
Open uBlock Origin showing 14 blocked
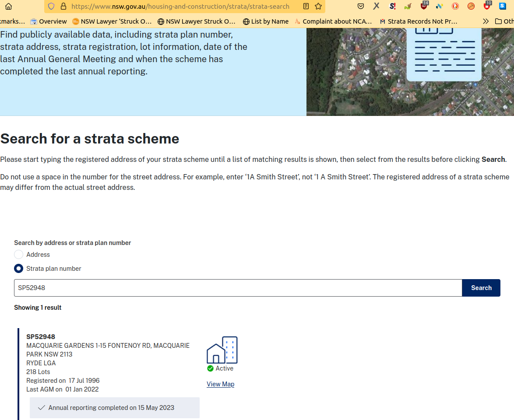click(x=424, y=6)
